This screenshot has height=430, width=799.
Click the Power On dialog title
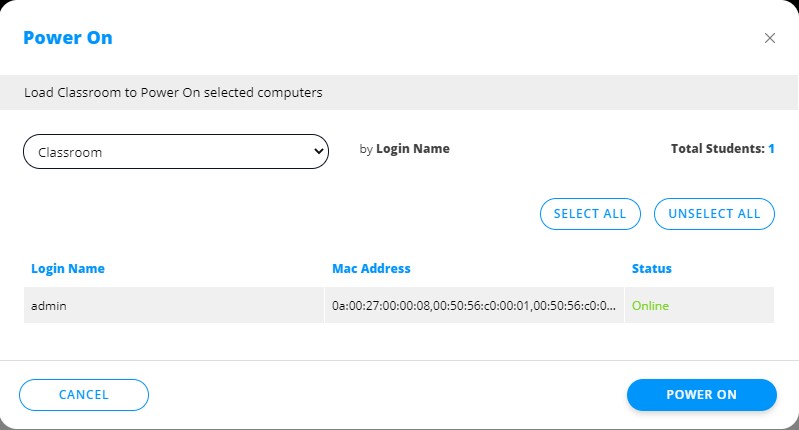click(68, 38)
